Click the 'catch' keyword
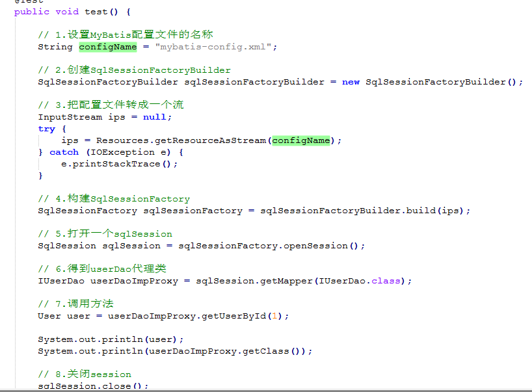 [x=64, y=152]
